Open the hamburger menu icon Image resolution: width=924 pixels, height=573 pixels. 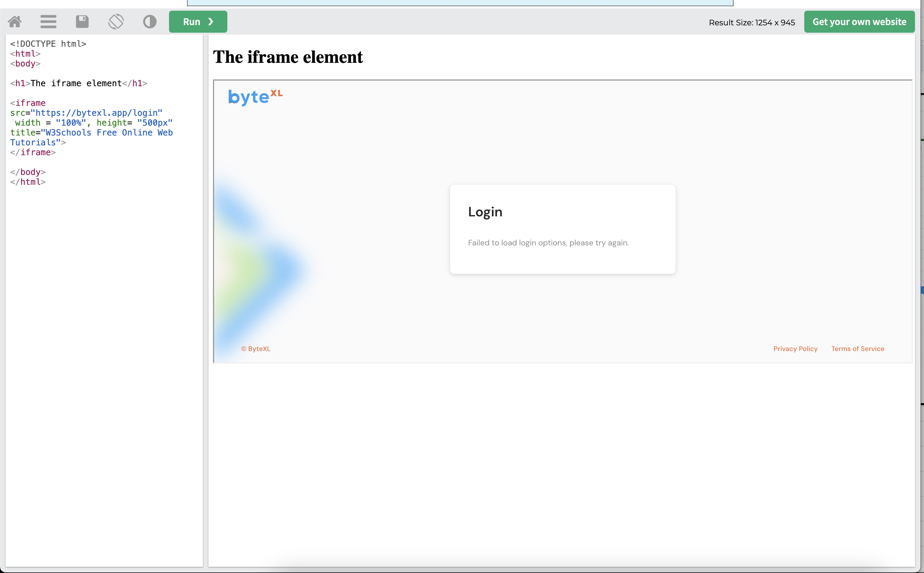48,22
